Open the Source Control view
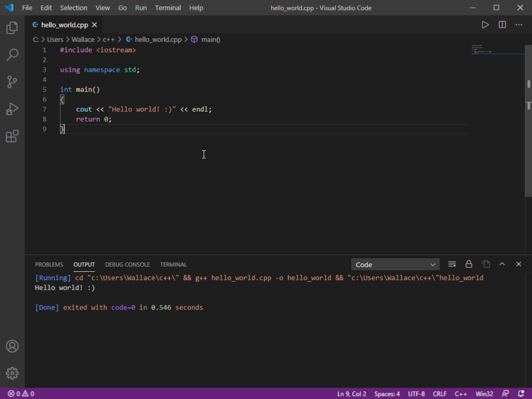 (x=12, y=82)
